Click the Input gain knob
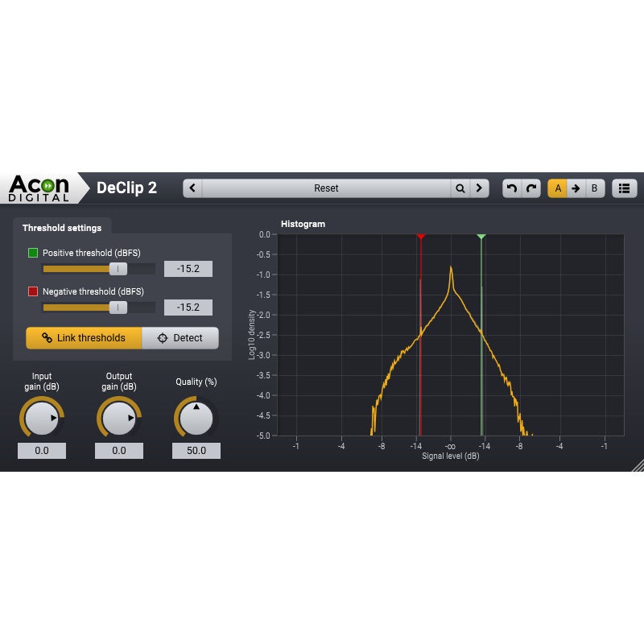 [42, 418]
